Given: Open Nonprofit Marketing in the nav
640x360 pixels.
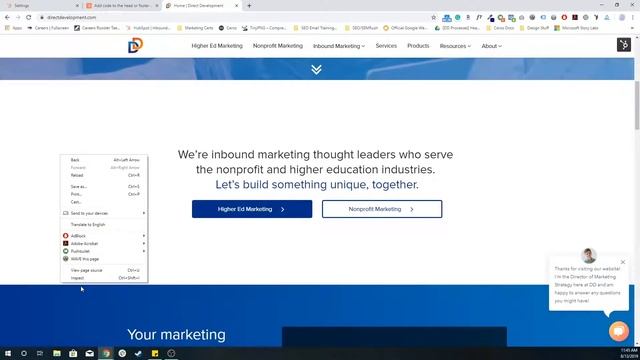Looking at the screenshot, I should point(278,46).
